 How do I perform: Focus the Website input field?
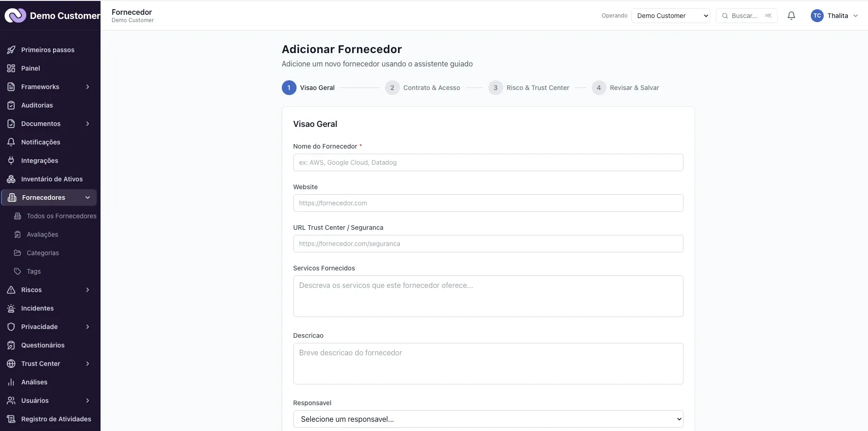click(488, 203)
